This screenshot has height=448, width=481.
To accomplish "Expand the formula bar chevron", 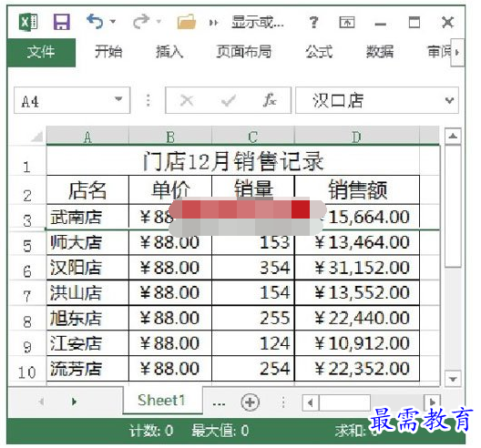I will point(449,100).
